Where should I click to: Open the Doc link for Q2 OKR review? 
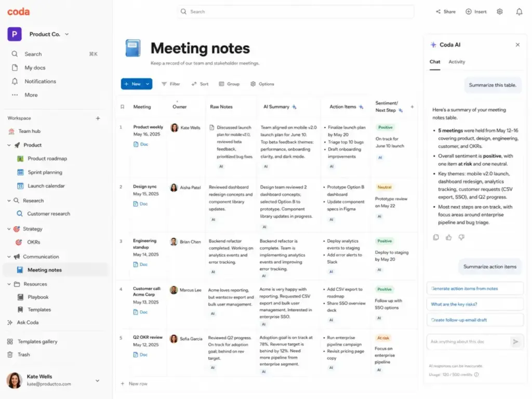140,355
